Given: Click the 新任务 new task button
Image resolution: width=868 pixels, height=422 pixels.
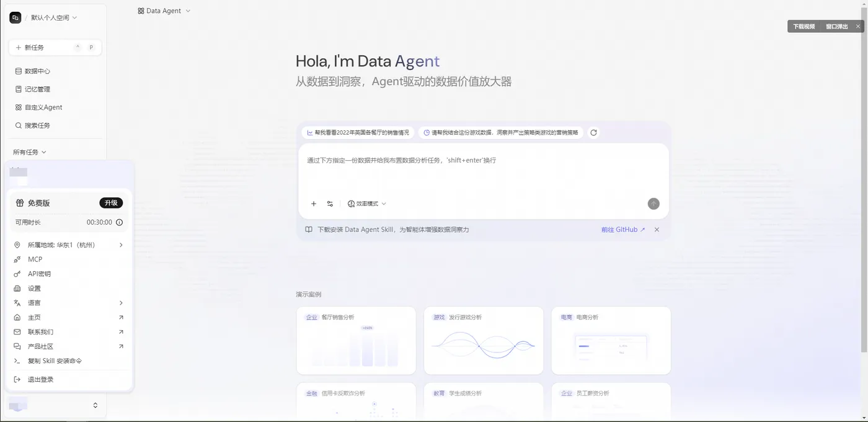Looking at the screenshot, I should 55,47.
